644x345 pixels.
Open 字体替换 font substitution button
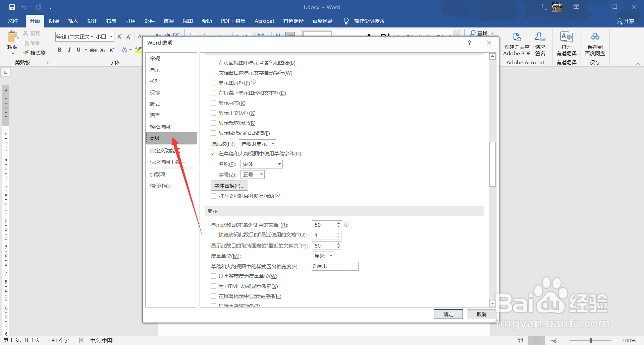[x=229, y=186]
